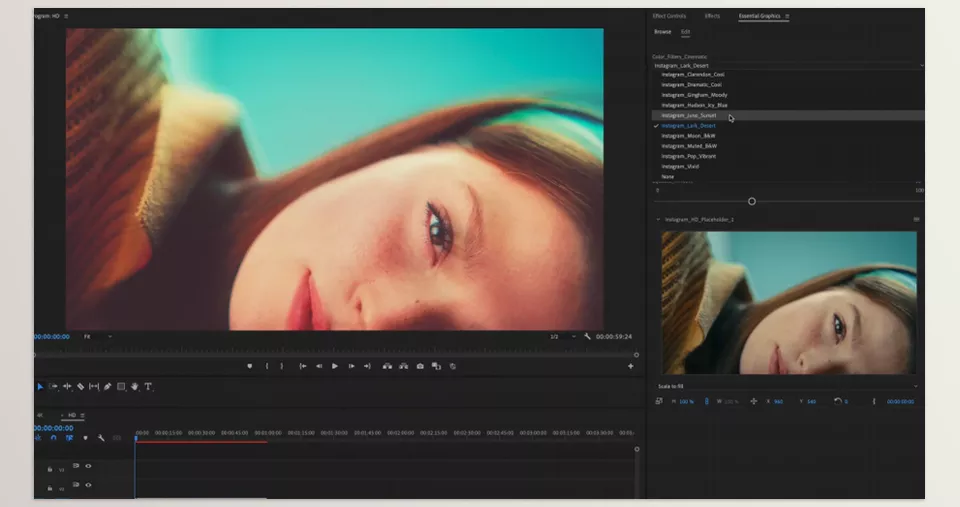The width and height of the screenshot is (960, 507).
Task: Select the Rectangle shape tool
Action: coord(121,386)
